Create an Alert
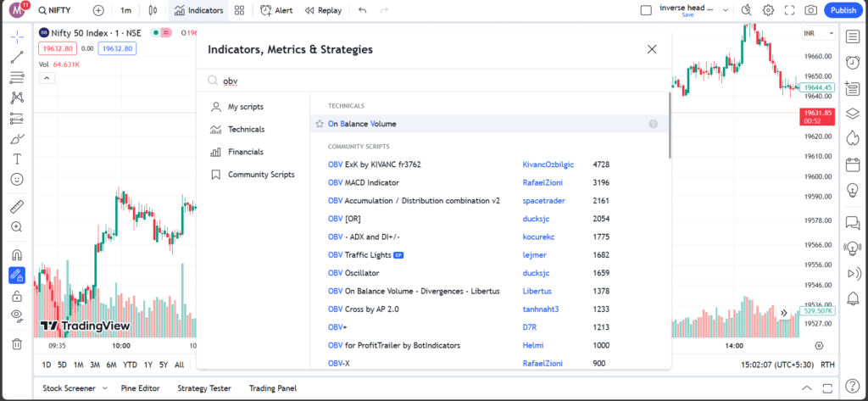868x401 pixels. coord(277,10)
